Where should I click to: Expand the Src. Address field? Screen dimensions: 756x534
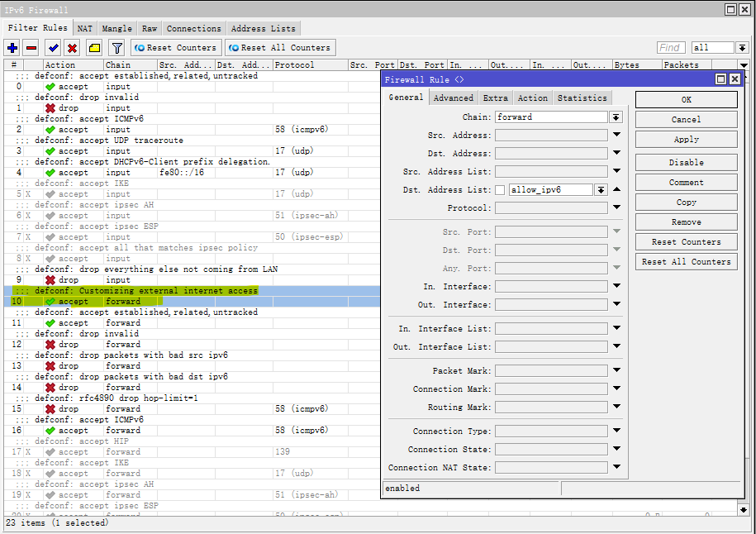[x=616, y=135]
